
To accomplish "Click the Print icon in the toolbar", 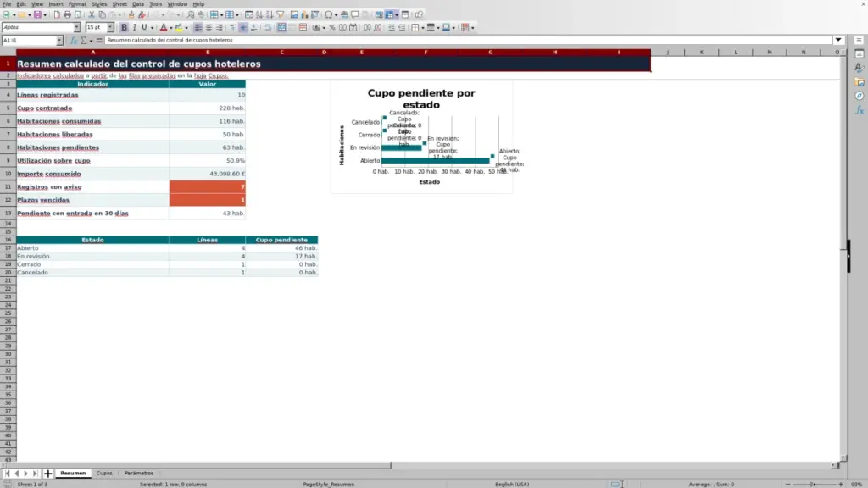I will [x=67, y=15].
